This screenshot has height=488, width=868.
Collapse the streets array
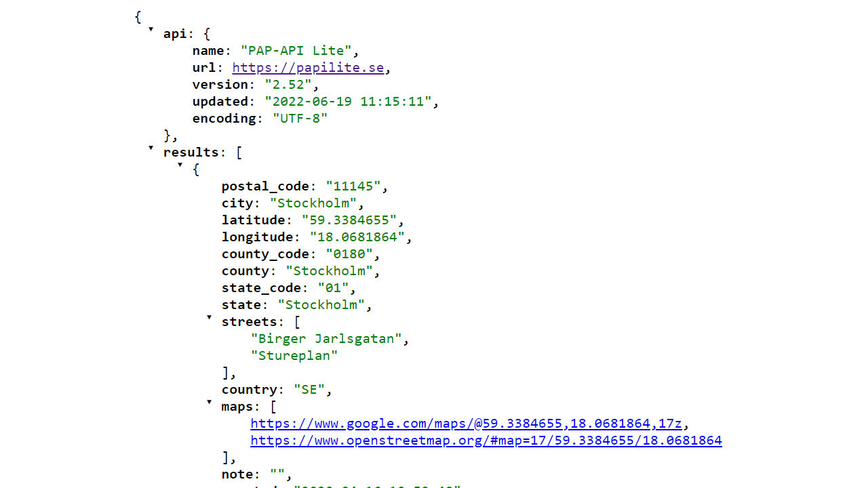[x=209, y=317]
